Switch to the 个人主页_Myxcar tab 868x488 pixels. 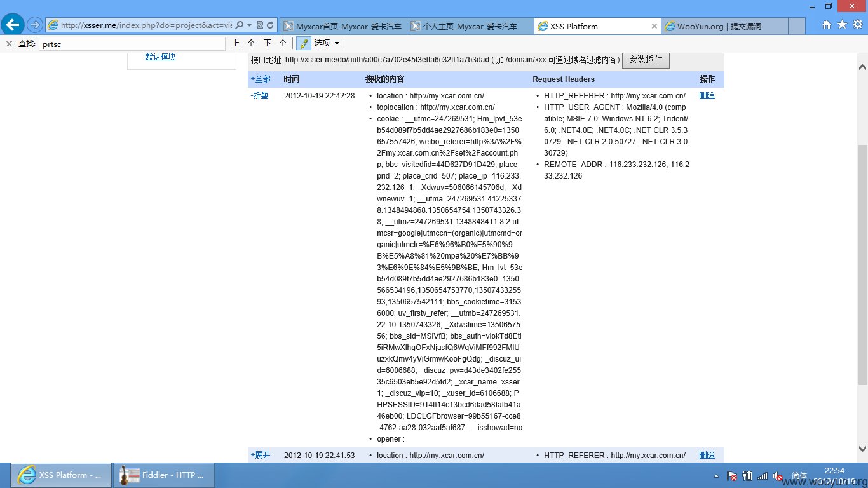point(470,26)
